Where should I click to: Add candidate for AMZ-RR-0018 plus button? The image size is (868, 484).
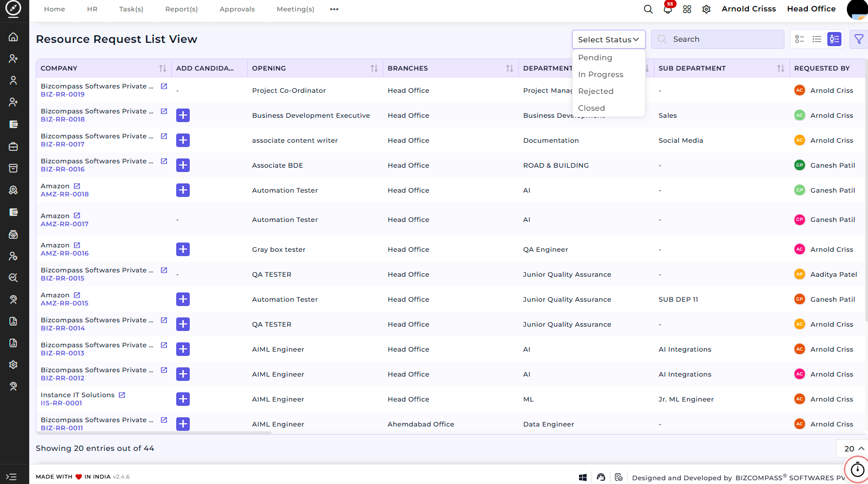pyautogui.click(x=183, y=190)
